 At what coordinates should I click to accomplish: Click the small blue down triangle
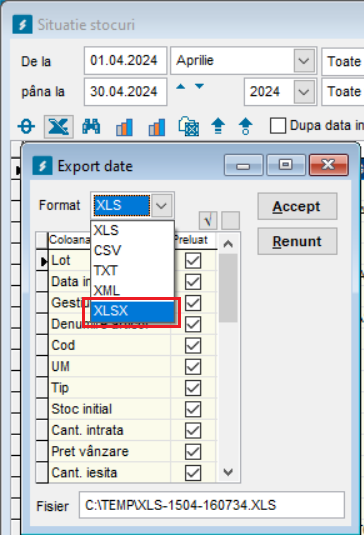coord(199,87)
